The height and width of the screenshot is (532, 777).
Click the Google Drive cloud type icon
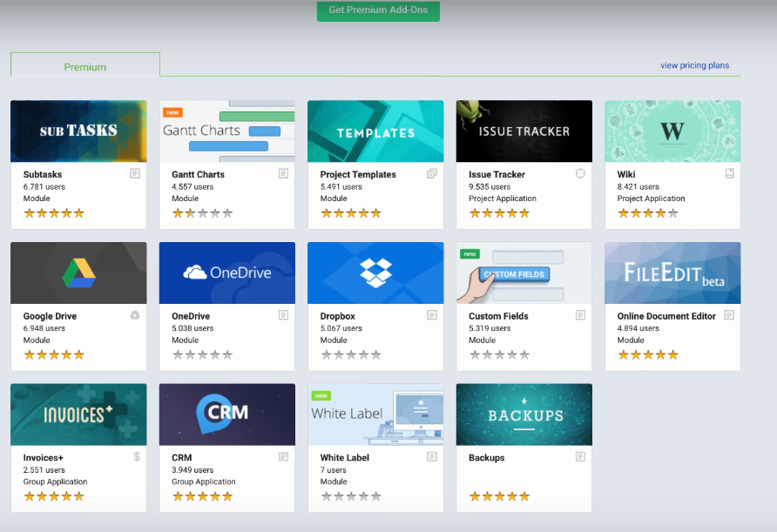(135, 315)
